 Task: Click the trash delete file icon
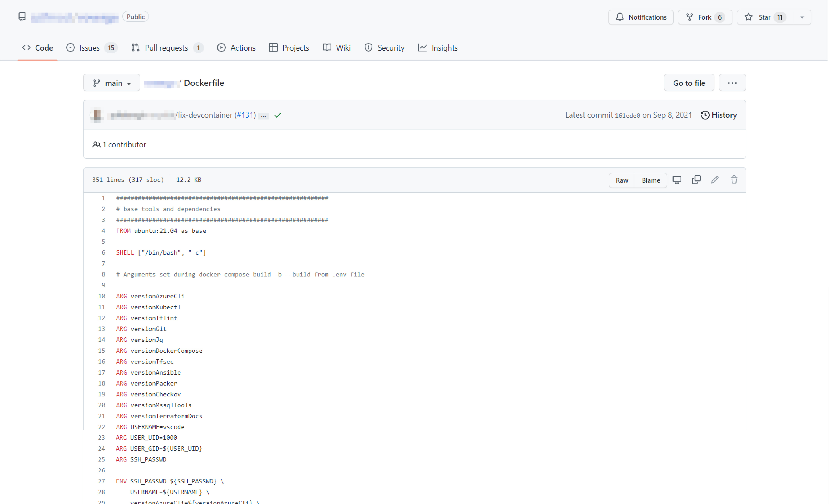(734, 180)
